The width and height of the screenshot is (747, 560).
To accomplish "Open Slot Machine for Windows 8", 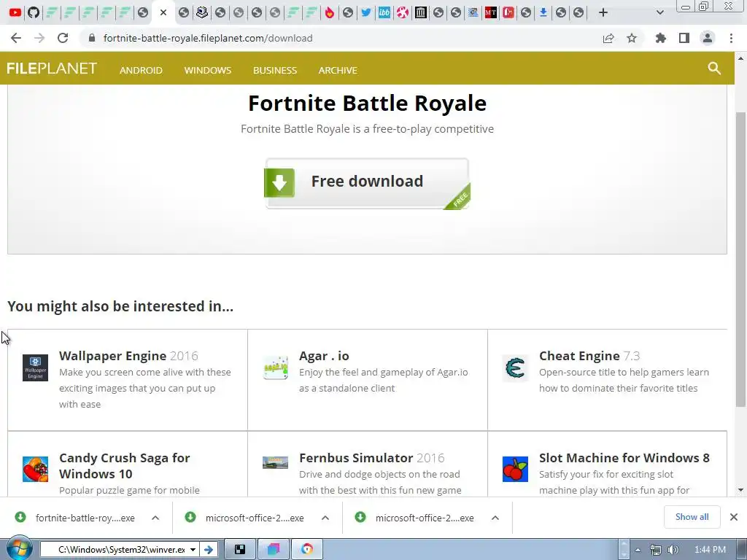I will [624, 458].
